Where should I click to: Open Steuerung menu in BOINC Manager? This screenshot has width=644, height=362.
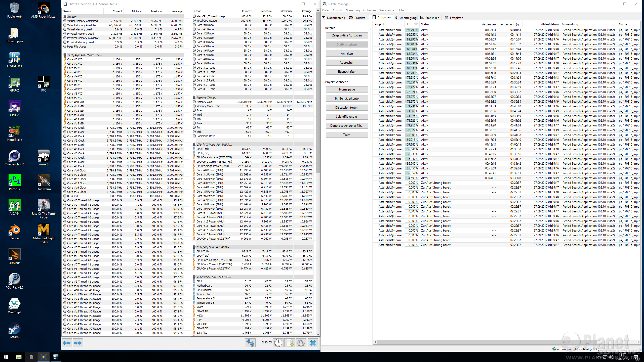pyautogui.click(x=353, y=10)
